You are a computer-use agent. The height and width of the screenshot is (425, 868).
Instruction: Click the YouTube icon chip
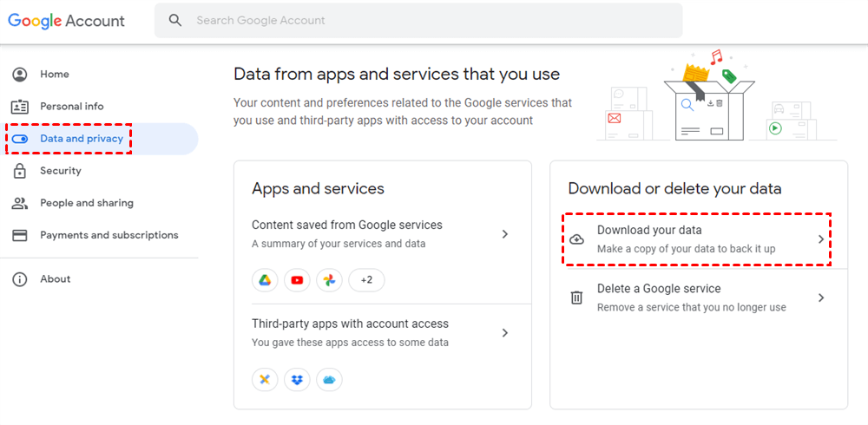tap(297, 280)
